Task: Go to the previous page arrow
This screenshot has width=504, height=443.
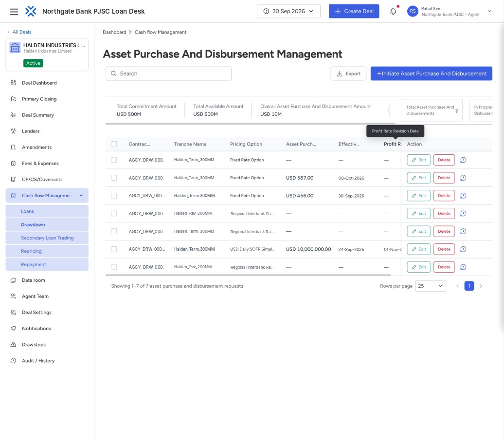Action: (x=457, y=286)
